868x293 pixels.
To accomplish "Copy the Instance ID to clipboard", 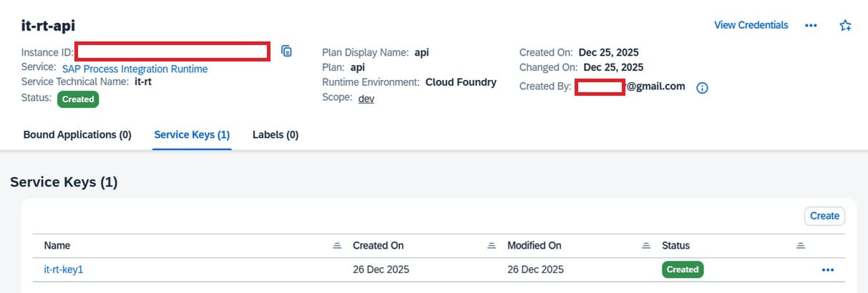I will [286, 51].
